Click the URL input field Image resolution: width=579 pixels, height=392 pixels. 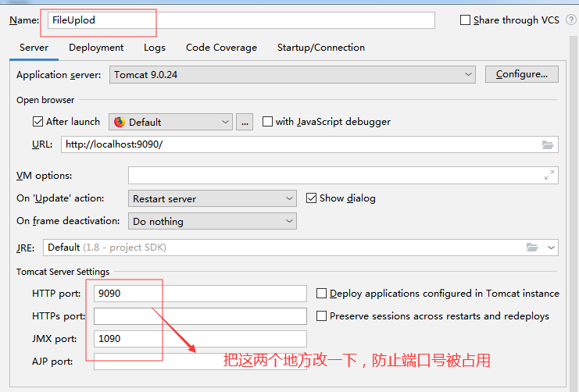coord(309,144)
